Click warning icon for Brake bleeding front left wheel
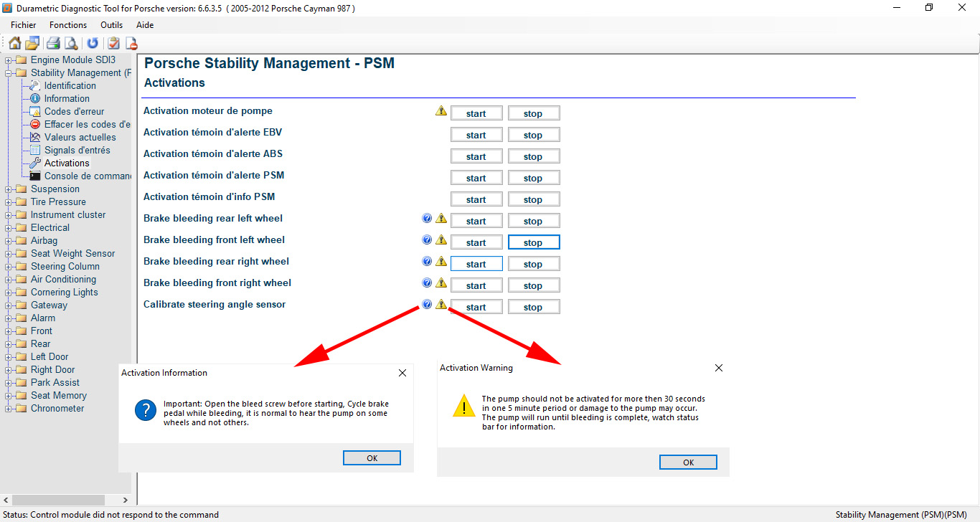This screenshot has height=522, width=980. tap(441, 240)
